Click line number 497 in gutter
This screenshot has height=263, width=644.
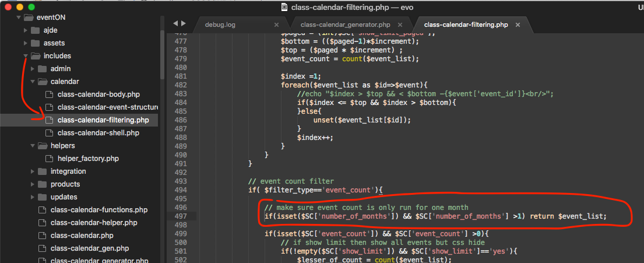180,216
